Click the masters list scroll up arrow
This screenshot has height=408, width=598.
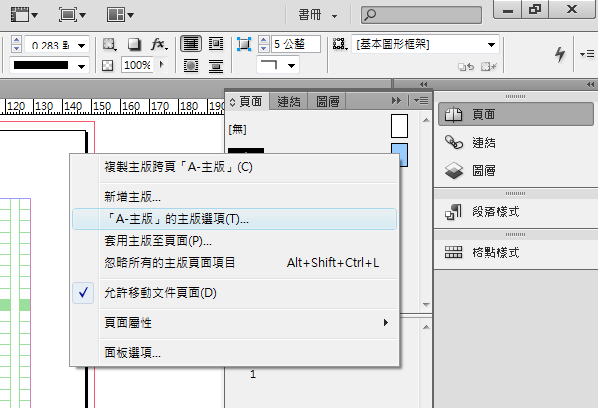426,120
